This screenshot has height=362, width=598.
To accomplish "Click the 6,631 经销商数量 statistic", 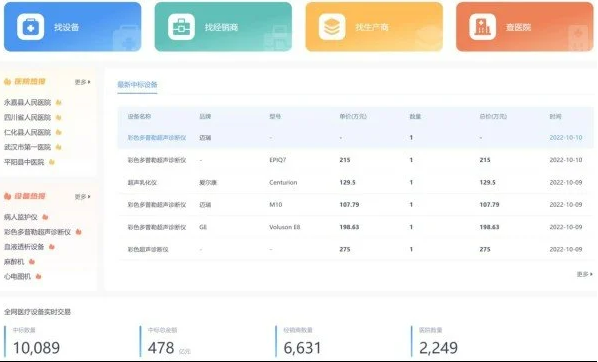I will pos(302,348).
